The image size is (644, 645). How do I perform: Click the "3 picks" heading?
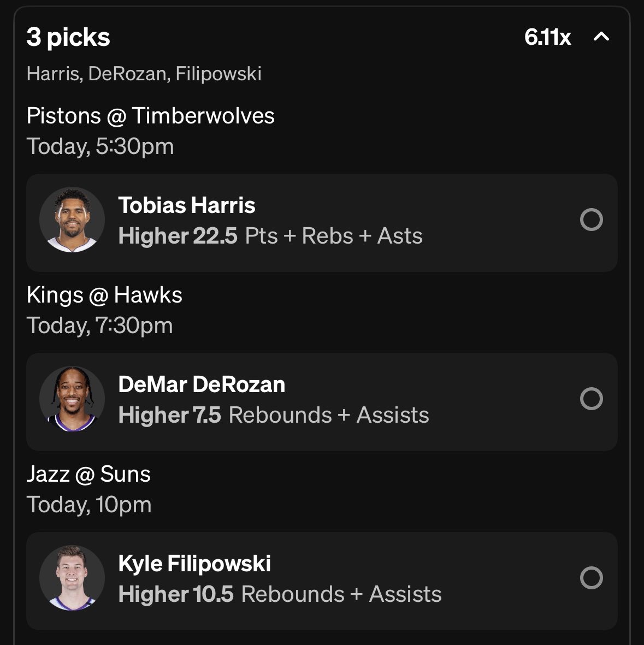(68, 37)
